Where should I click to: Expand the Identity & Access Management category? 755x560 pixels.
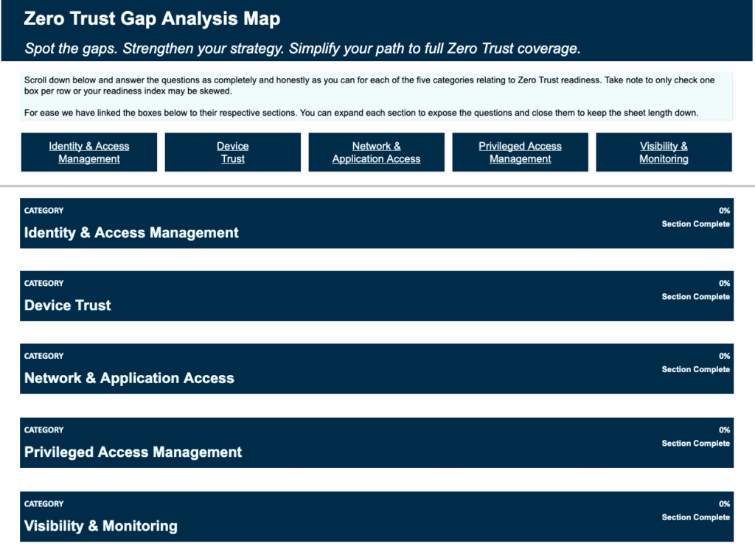[x=131, y=233]
